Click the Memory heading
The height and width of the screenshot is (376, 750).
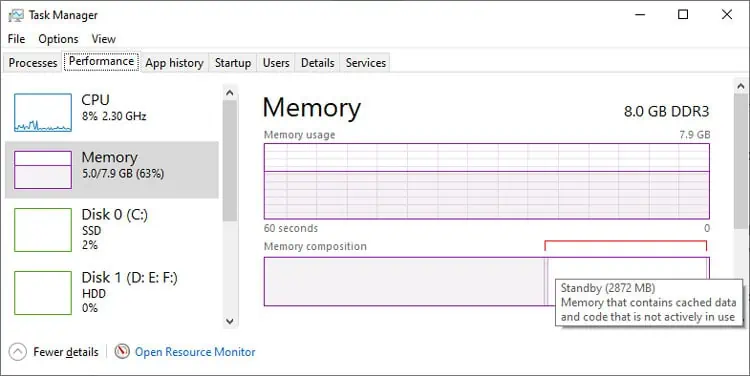tap(312, 108)
